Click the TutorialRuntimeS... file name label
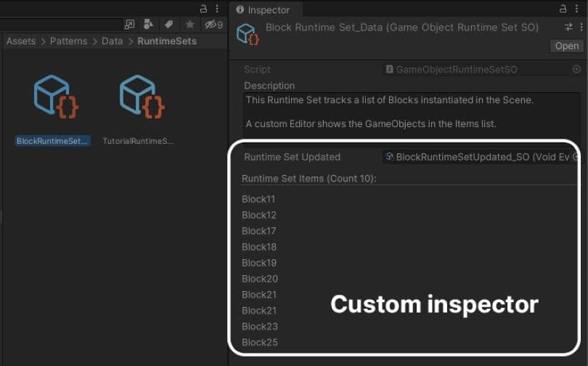 [138, 141]
